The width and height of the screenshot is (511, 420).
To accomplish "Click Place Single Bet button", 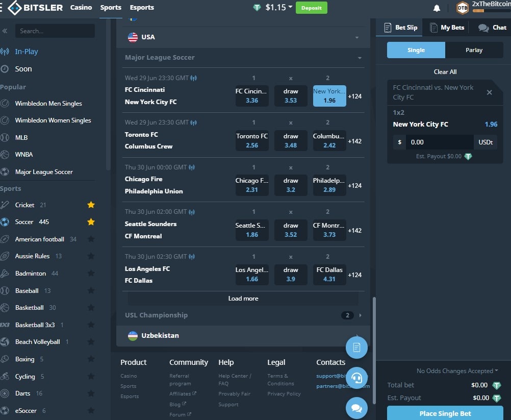I will coord(445,413).
